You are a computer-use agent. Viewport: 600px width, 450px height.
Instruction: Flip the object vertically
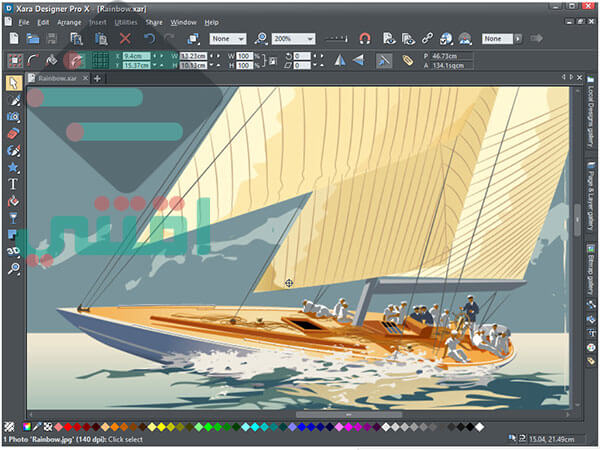tap(359, 60)
